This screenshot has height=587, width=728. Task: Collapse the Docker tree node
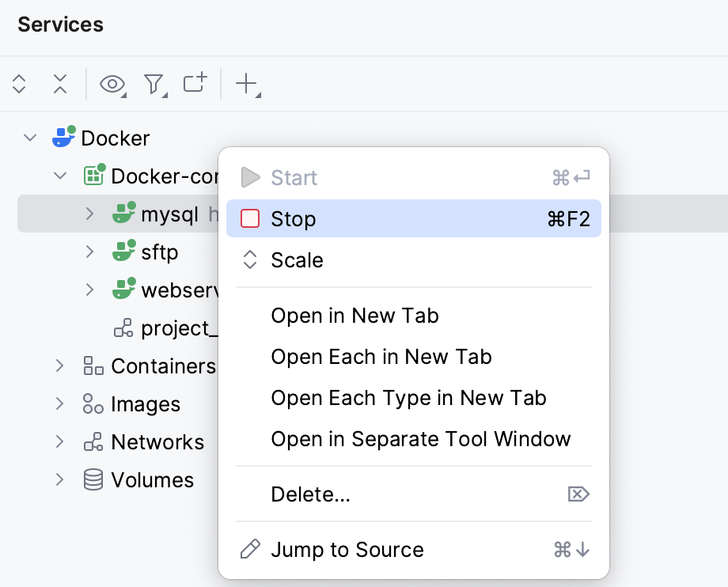click(x=29, y=137)
